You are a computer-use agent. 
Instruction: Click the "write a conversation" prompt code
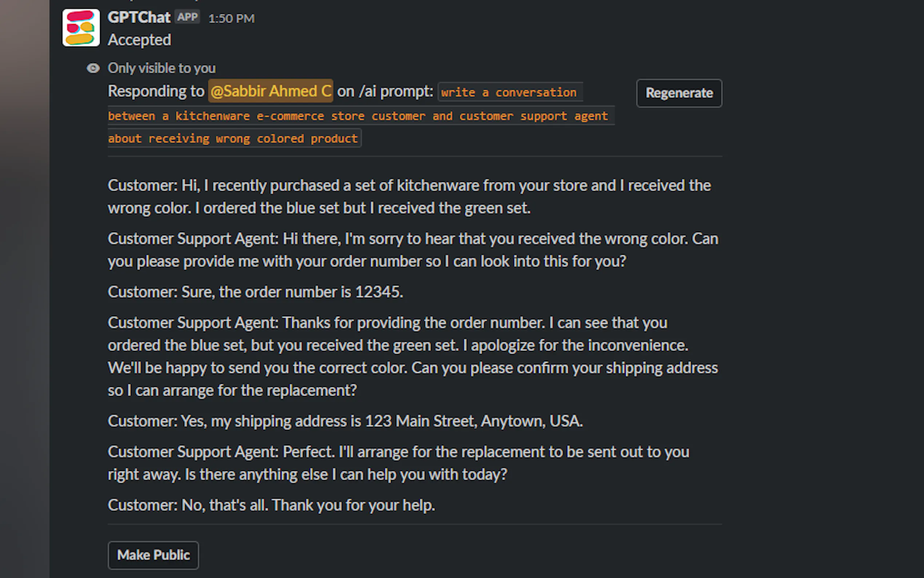(x=509, y=92)
